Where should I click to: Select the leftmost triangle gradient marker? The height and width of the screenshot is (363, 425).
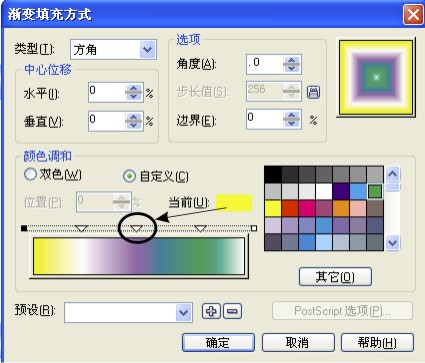coord(82,228)
